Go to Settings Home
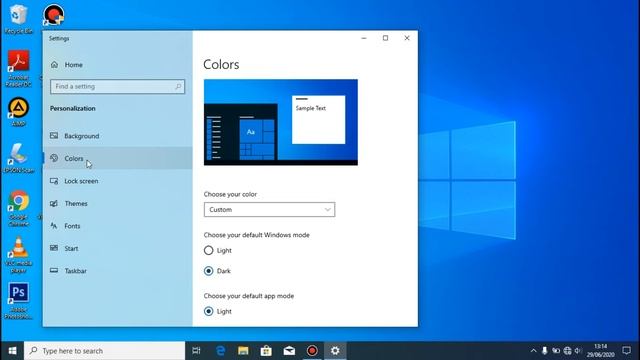The height and width of the screenshot is (360, 640). (x=118, y=64)
